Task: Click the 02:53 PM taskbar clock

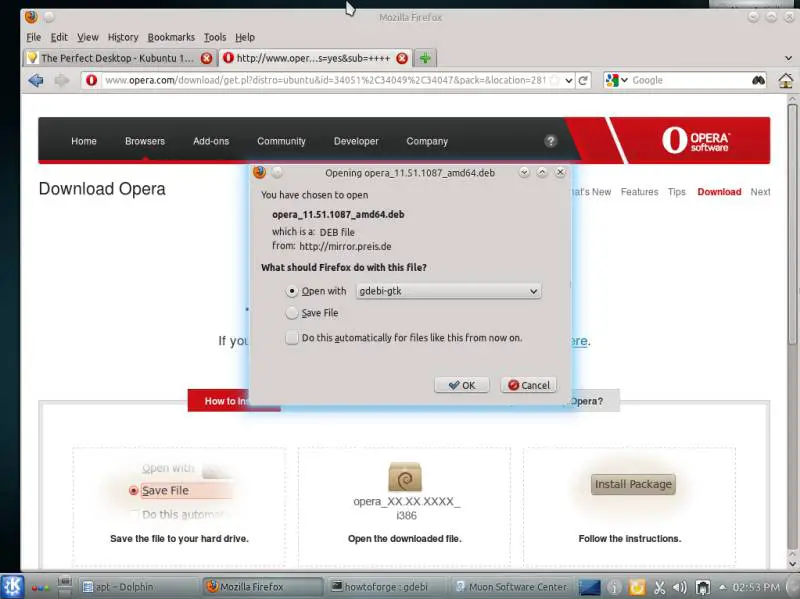Action: (756, 587)
